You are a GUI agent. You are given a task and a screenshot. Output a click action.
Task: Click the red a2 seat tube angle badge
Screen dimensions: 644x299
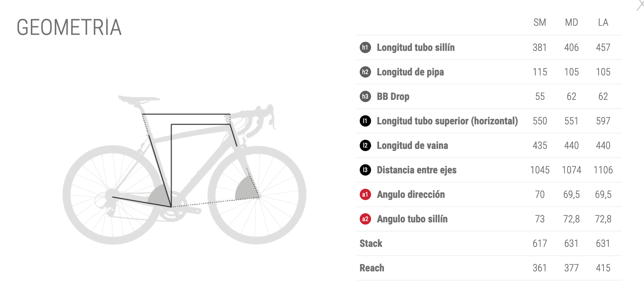pyautogui.click(x=365, y=219)
